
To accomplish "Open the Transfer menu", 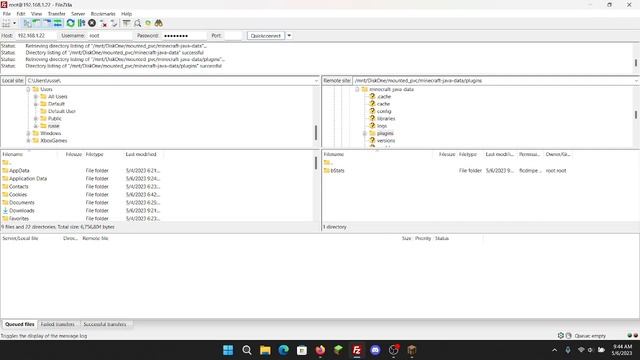I will tap(57, 13).
